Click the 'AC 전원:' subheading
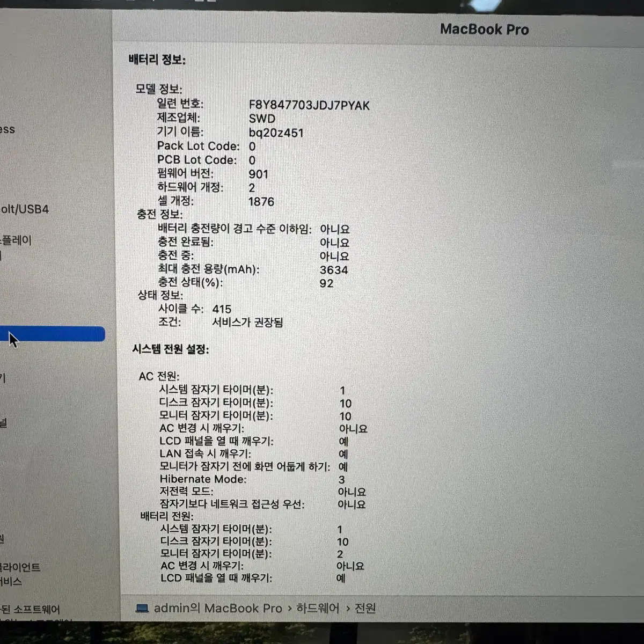Image resolution: width=644 pixels, height=644 pixels. pyautogui.click(x=159, y=376)
